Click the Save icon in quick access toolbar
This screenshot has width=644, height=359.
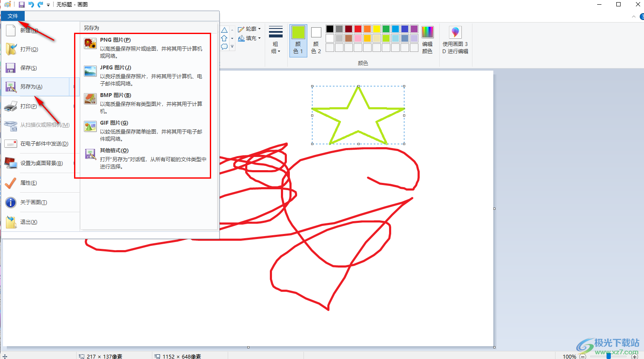coord(22,5)
